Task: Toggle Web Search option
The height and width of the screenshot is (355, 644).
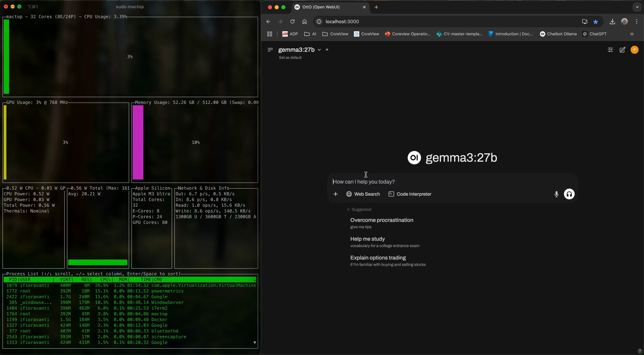Action: (363, 194)
